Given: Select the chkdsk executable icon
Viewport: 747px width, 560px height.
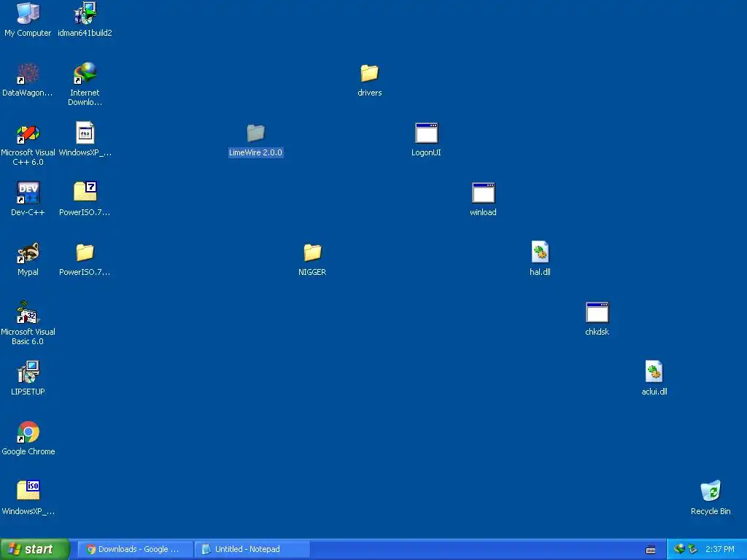Looking at the screenshot, I should 597,318.
